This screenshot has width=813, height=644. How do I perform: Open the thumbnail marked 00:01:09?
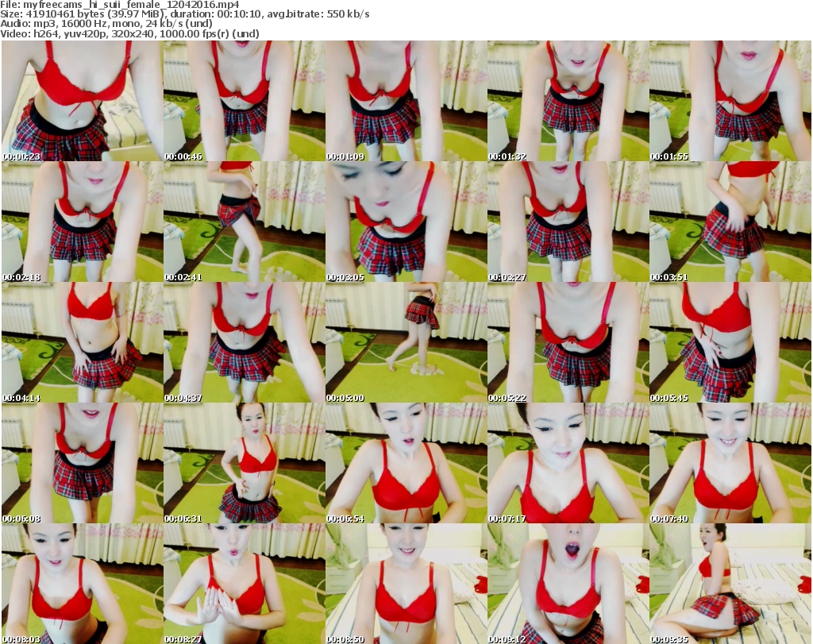406,101
